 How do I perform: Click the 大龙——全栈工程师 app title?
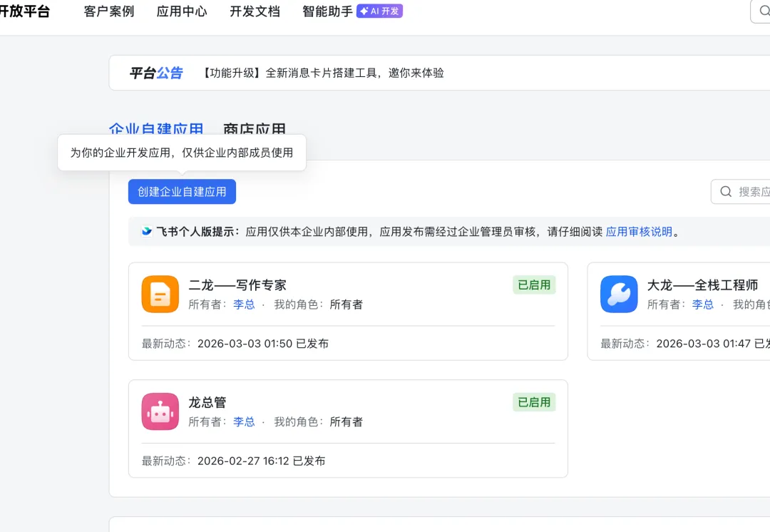[703, 285]
